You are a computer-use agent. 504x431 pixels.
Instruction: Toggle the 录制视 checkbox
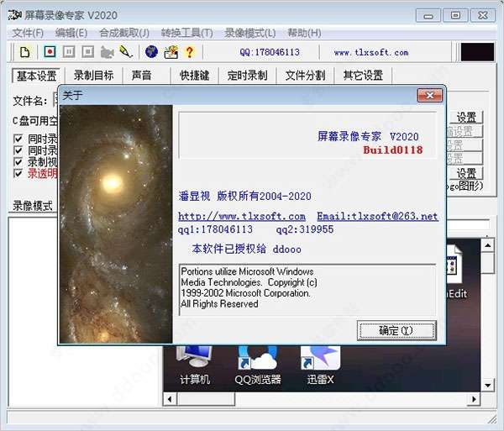[18, 162]
